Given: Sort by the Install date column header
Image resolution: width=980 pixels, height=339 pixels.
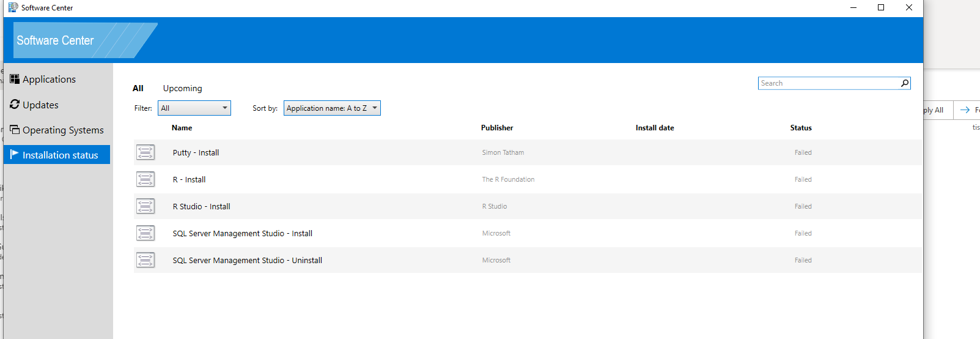Looking at the screenshot, I should click(655, 128).
